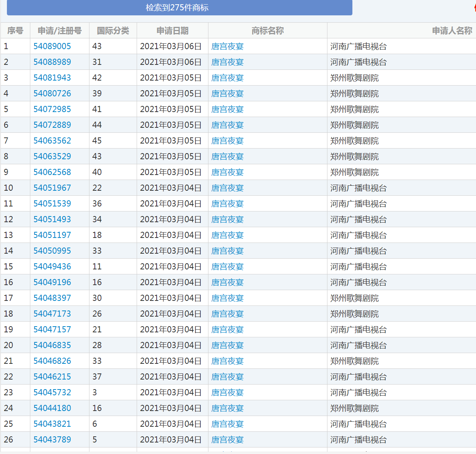The width and height of the screenshot is (476, 454).
Task: Open registration number 54072985
Action: click(x=52, y=109)
